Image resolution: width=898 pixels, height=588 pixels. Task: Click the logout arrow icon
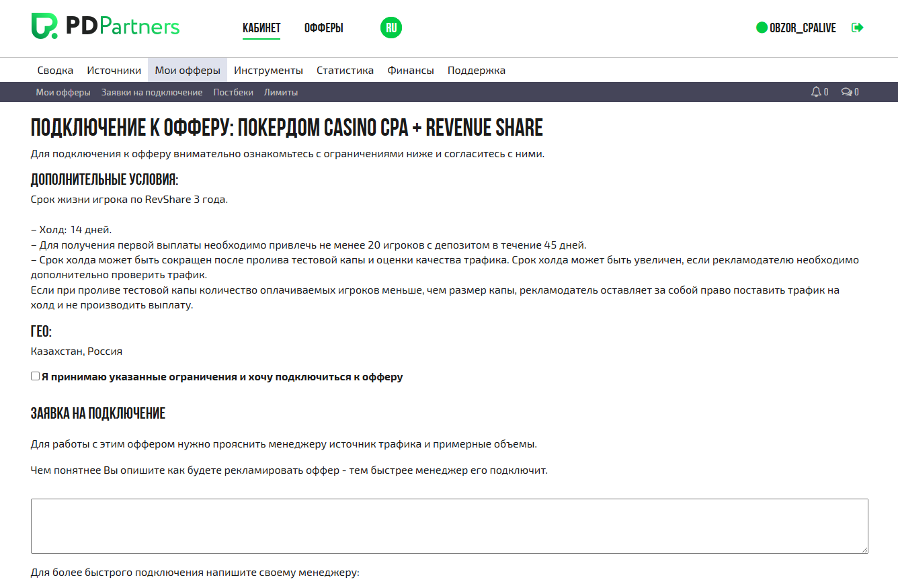pyautogui.click(x=857, y=28)
